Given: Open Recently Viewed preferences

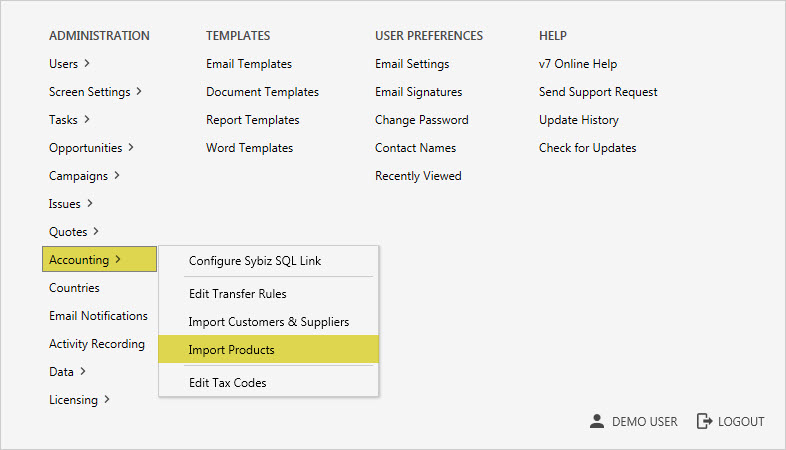Looking at the screenshot, I should coord(418,176).
